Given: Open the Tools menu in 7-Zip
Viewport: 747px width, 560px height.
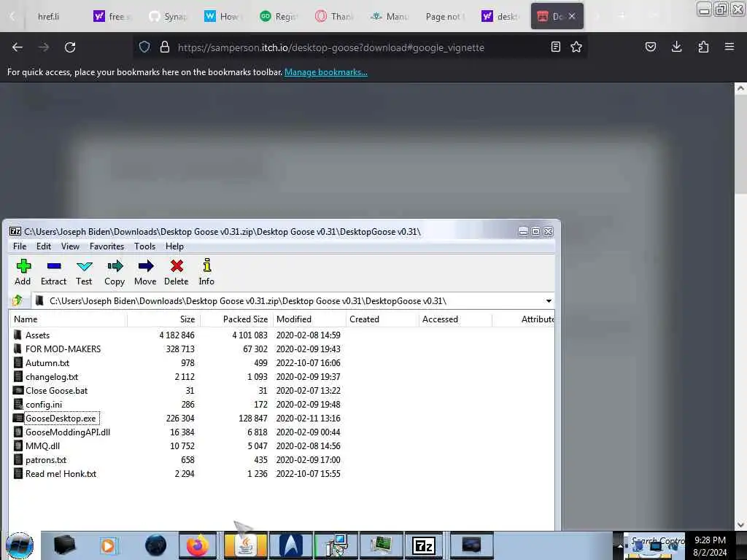Looking at the screenshot, I should coord(144,246).
